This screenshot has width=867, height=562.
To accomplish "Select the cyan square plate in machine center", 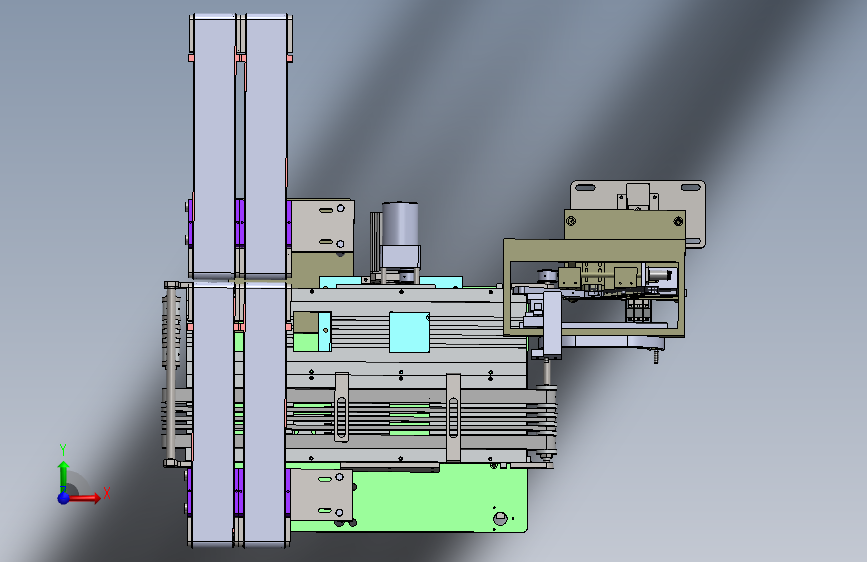I will click(409, 332).
